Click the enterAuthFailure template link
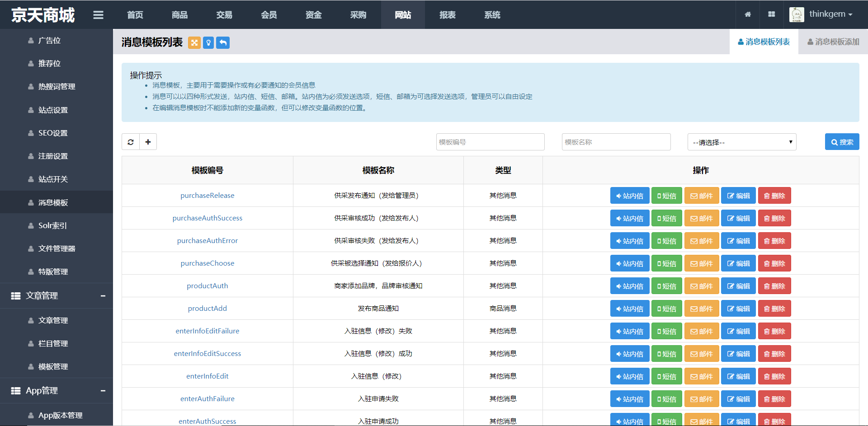This screenshot has width=868, height=426. (x=208, y=399)
